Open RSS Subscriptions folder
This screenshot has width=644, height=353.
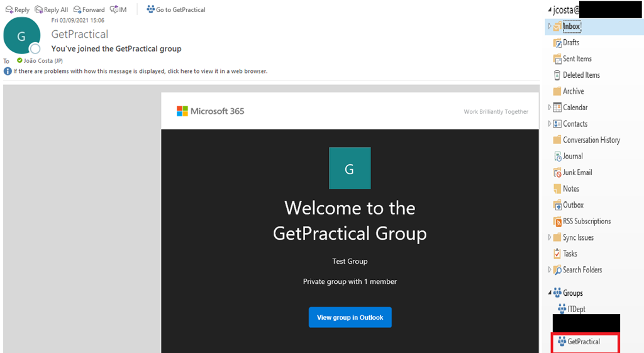pos(586,221)
